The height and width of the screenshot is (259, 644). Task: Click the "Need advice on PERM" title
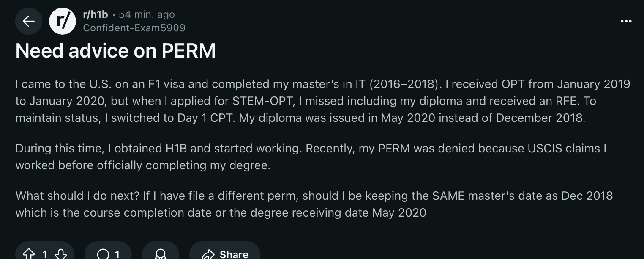(x=115, y=51)
